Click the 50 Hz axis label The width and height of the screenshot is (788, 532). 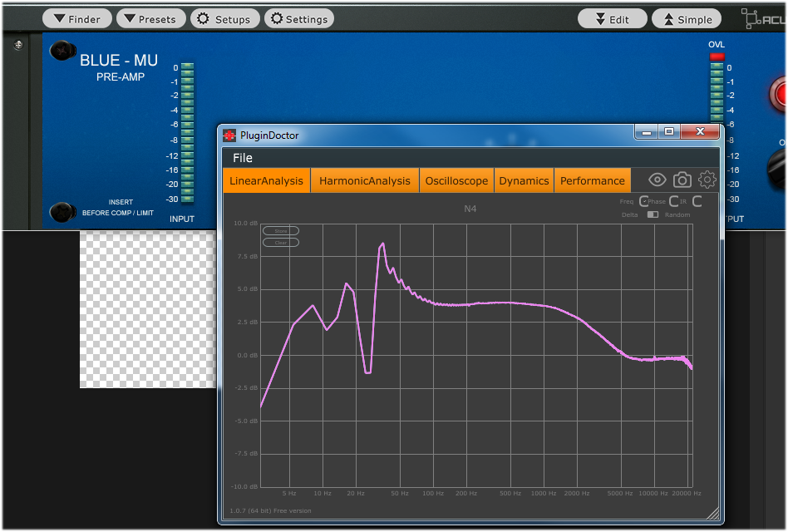point(400,494)
